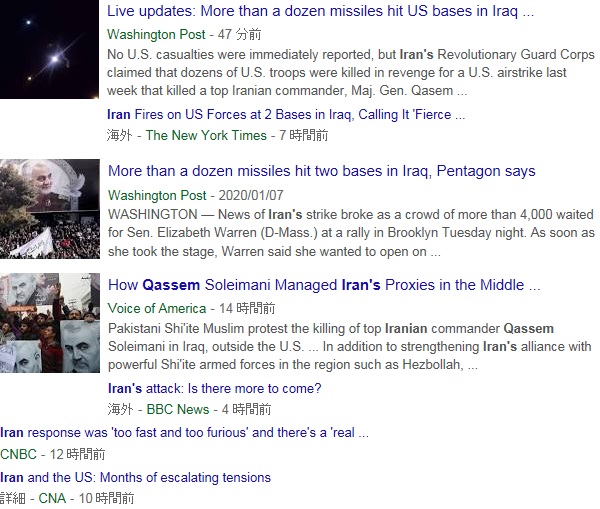600x509 pixels.
Task: Open 'Live updates: More than a dozen missiles' headline
Action: (320, 11)
